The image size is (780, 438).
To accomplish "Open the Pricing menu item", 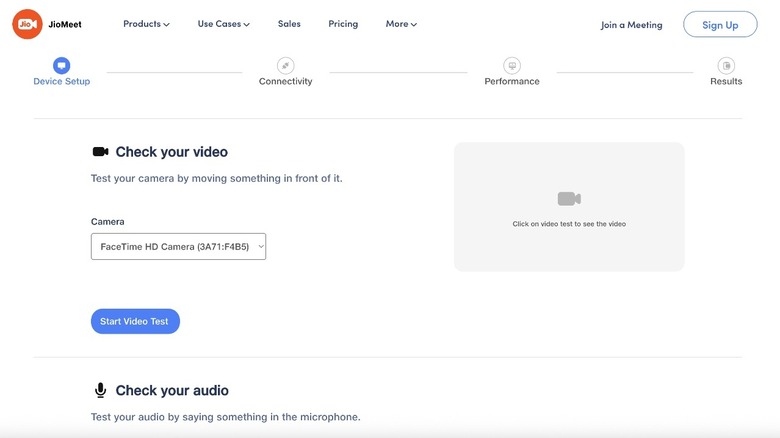I will coord(343,24).
